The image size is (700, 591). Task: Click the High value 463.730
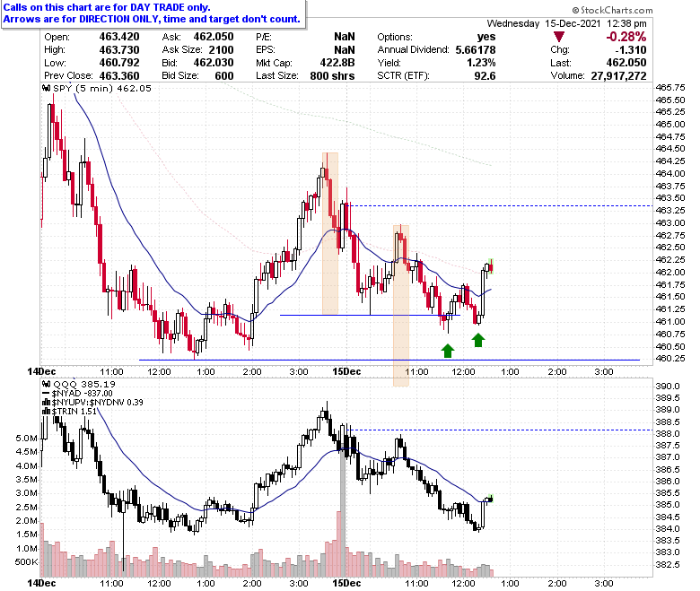[x=119, y=50]
